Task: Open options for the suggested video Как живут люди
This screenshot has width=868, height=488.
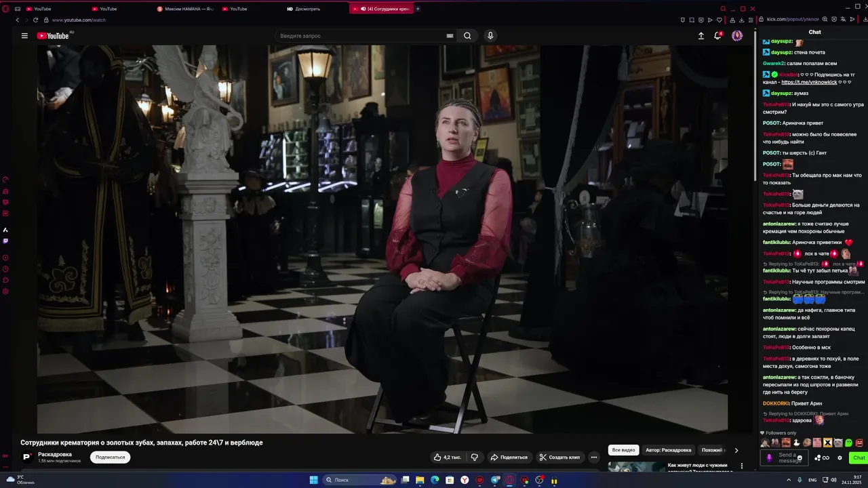Action: click(x=742, y=466)
